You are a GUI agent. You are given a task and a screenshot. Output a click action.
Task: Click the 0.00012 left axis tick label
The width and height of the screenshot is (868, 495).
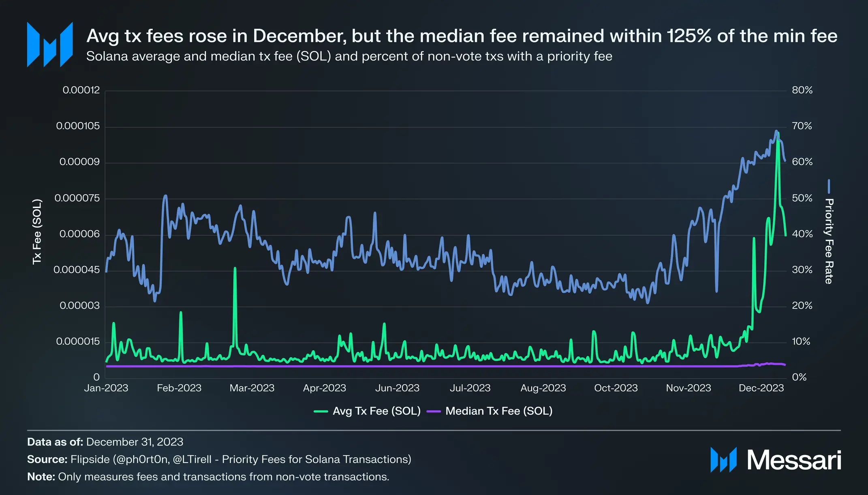(81, 90)
